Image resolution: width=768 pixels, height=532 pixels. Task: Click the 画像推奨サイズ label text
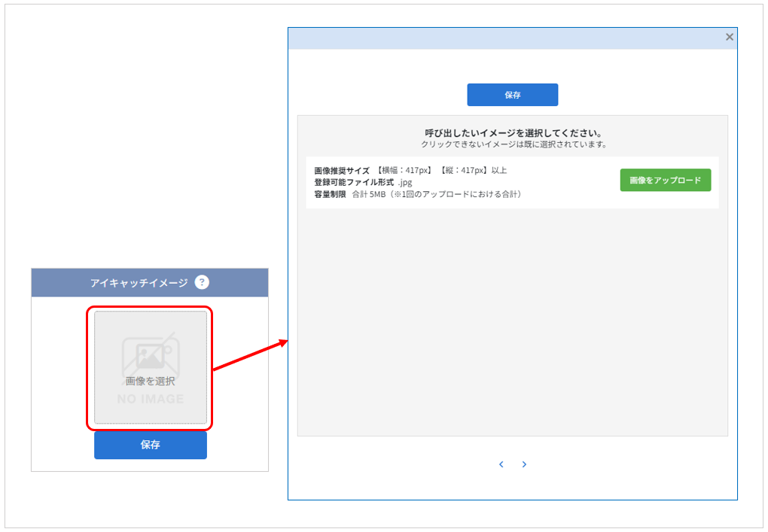click(342, 170)
